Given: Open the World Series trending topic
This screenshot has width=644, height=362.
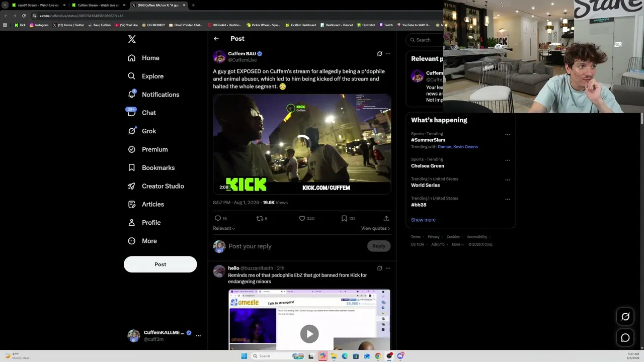Looking at the screenshot, I should 425,186.
